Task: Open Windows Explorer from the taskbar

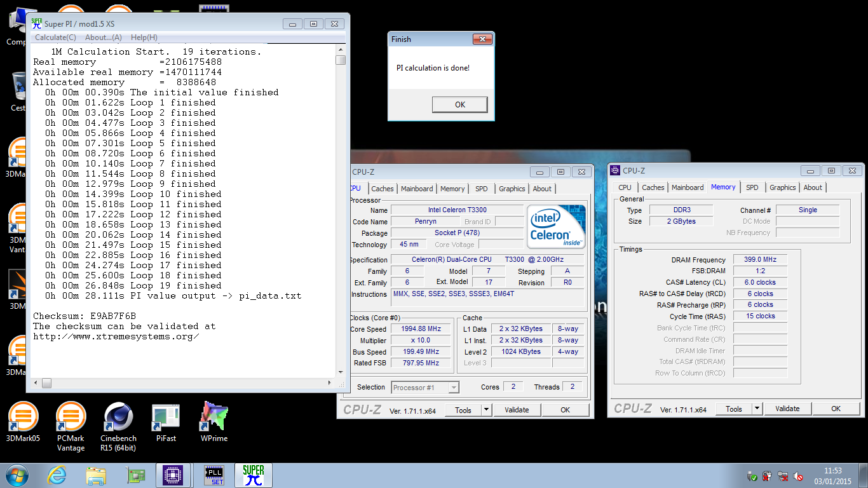Action: [x=97, y=475]
